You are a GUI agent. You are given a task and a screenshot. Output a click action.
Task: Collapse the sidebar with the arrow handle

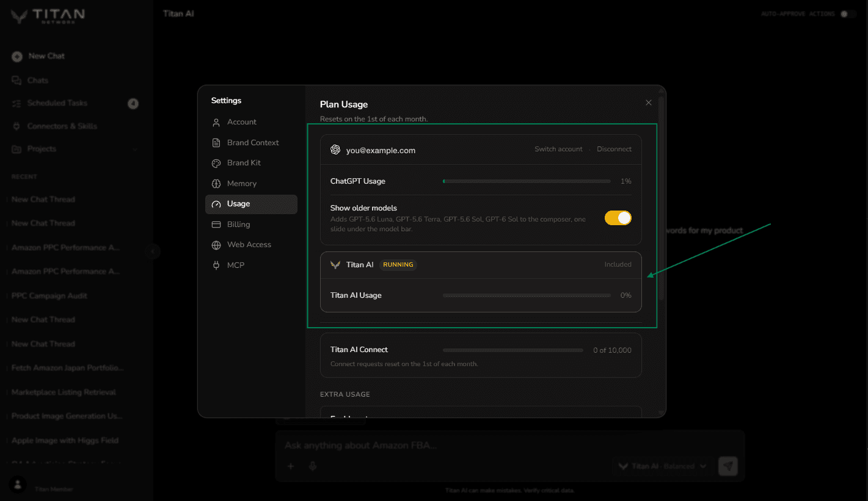coord(153,251)
